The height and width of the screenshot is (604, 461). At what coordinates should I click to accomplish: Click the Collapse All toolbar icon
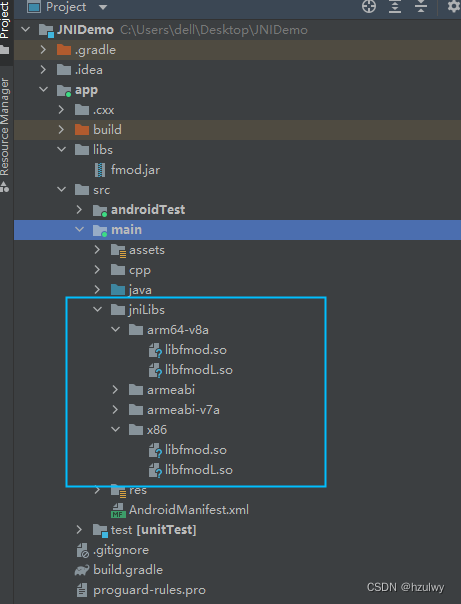pyautogui.click(x=421, y=7)
